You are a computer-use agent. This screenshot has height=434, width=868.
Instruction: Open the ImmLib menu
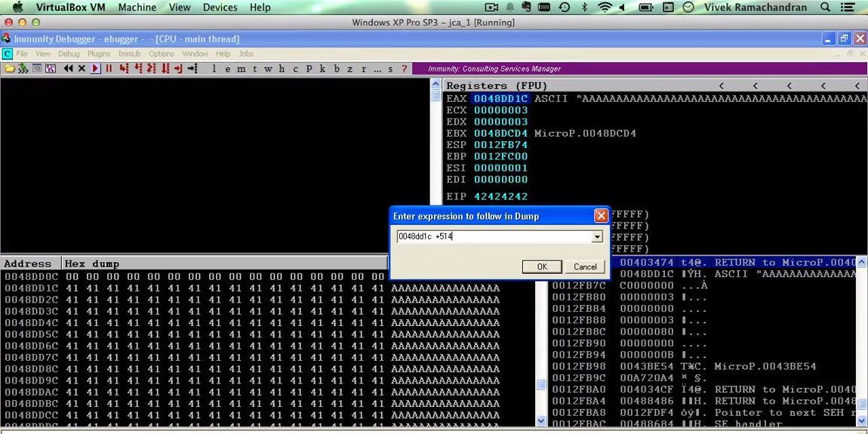pos(130,54)
